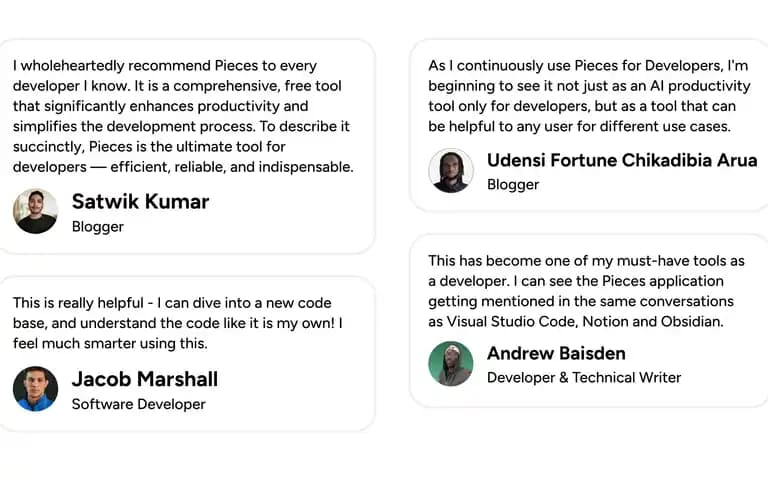The height and width of the screenshot is (480, 768).
Task: Open Udensi Fortune Chikadibia Arua name heading
Action: point(622,160)
